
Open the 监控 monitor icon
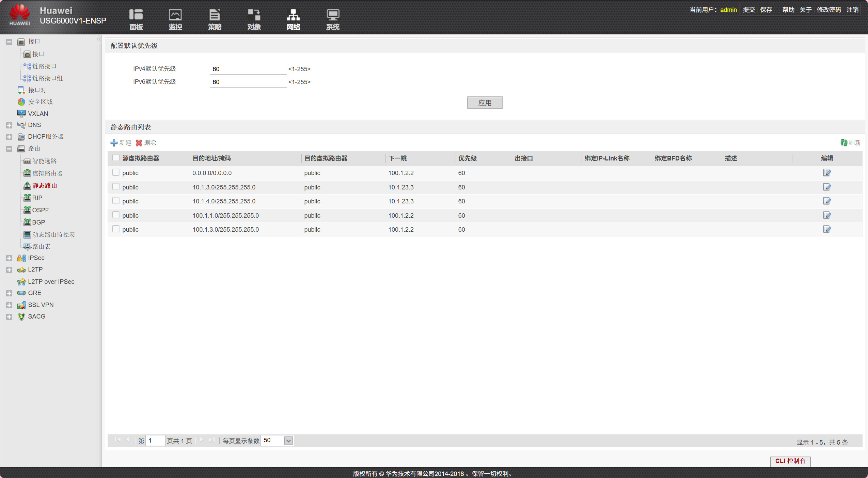175,15
